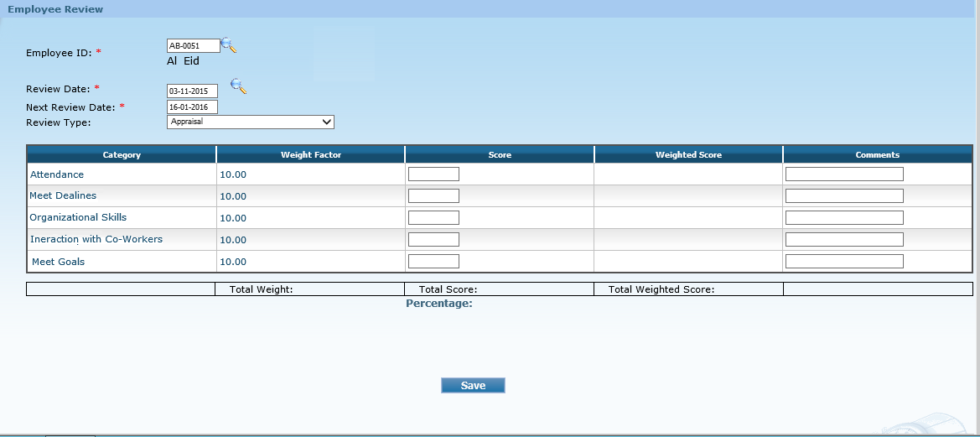Click the Review Date lookup magnifier icon
The image size is (980, 437).
tap(239, 86)
